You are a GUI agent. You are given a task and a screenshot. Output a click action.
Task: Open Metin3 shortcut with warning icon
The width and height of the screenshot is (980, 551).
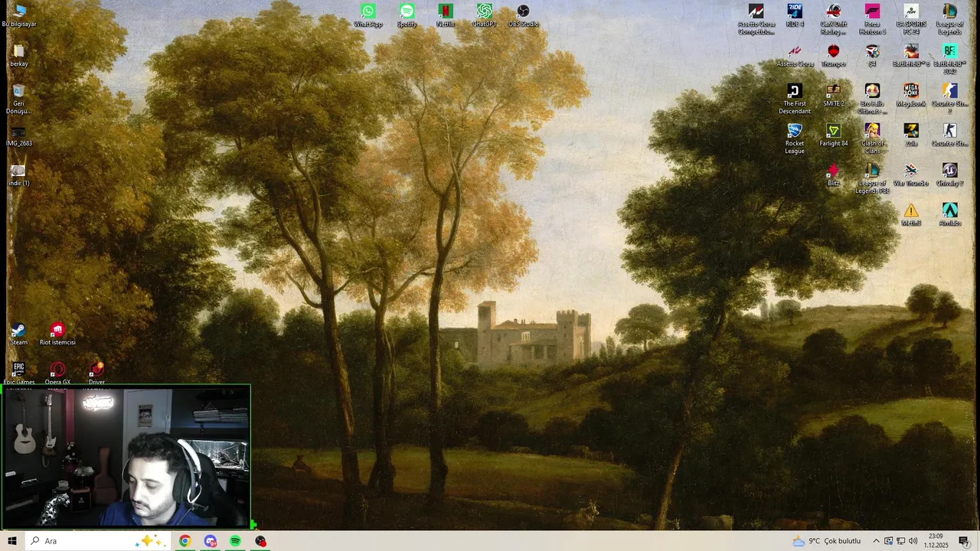click(910, 215)
